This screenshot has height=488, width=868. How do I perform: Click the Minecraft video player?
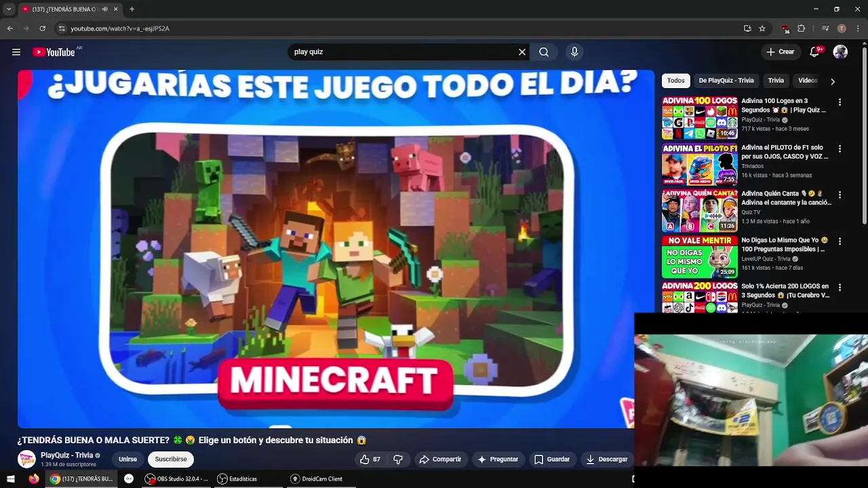(x=336, y=249)
